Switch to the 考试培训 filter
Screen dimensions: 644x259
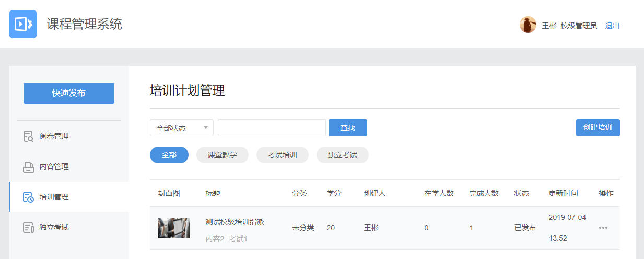click(x=282, y=155)
